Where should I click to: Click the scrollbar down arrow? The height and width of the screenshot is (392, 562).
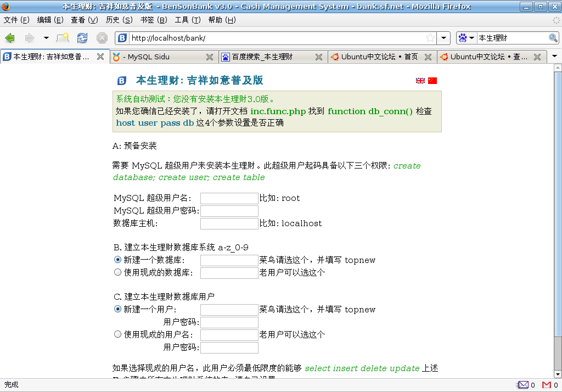click(x=558, y=374)
